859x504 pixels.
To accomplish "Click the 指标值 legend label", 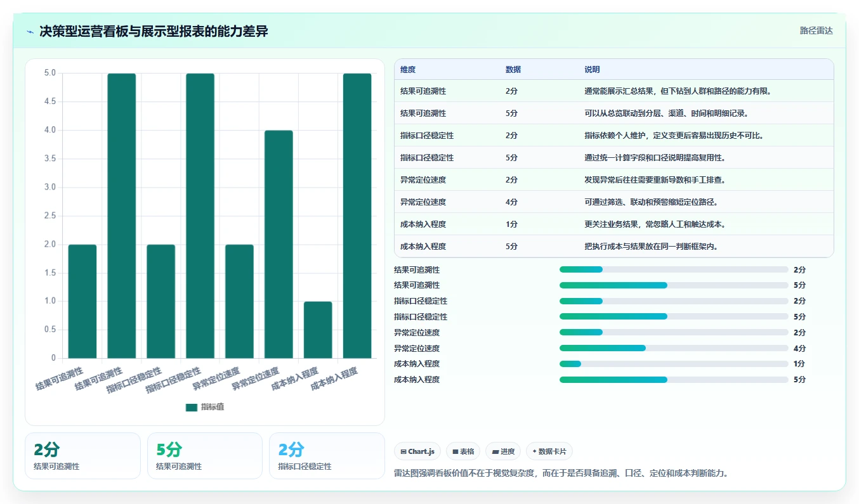I will [x=213, y=407].
